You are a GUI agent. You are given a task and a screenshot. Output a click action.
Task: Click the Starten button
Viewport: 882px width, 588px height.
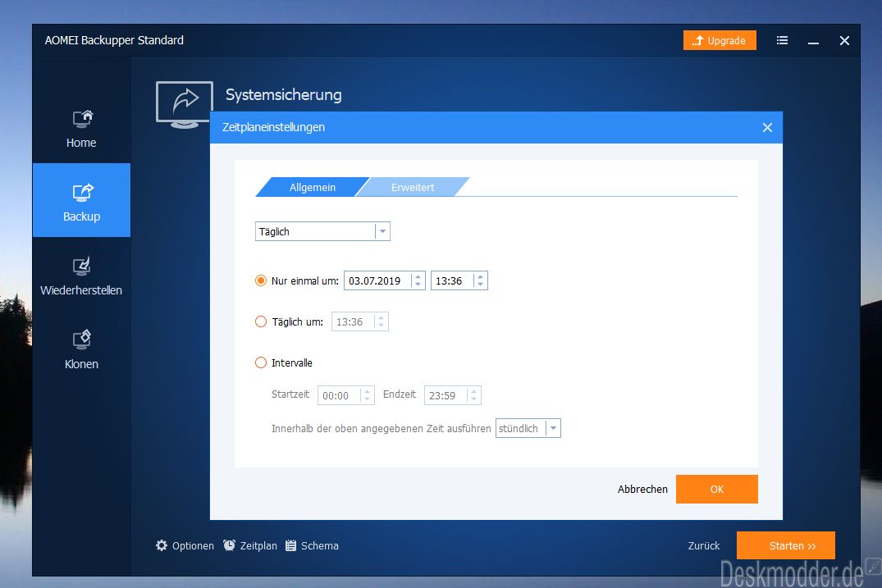coord(786,546)
